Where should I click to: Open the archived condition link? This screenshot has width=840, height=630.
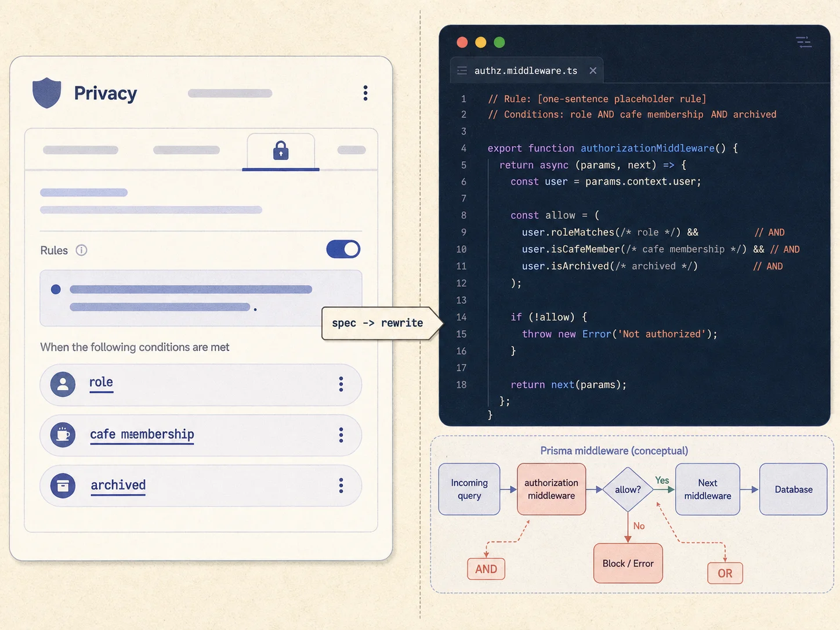pyautogui.click(x=118, y=486)
